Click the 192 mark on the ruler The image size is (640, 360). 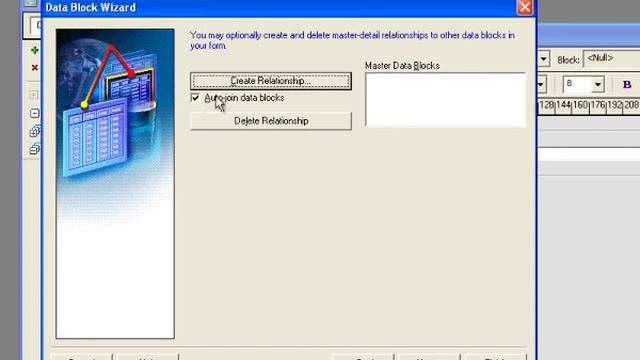614,105
